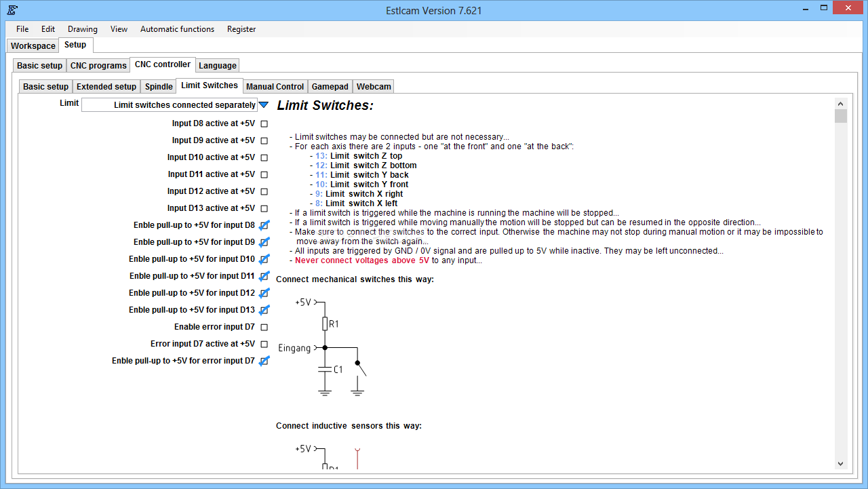
Task: Click the '10: Limit switch Y front' line
Action: [x=362, y=184]
